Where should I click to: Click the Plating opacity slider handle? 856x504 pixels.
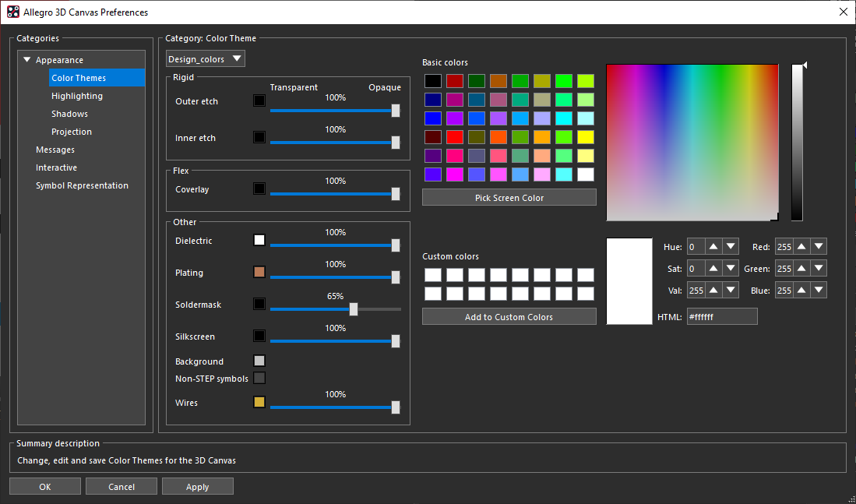tap(396, 277)
